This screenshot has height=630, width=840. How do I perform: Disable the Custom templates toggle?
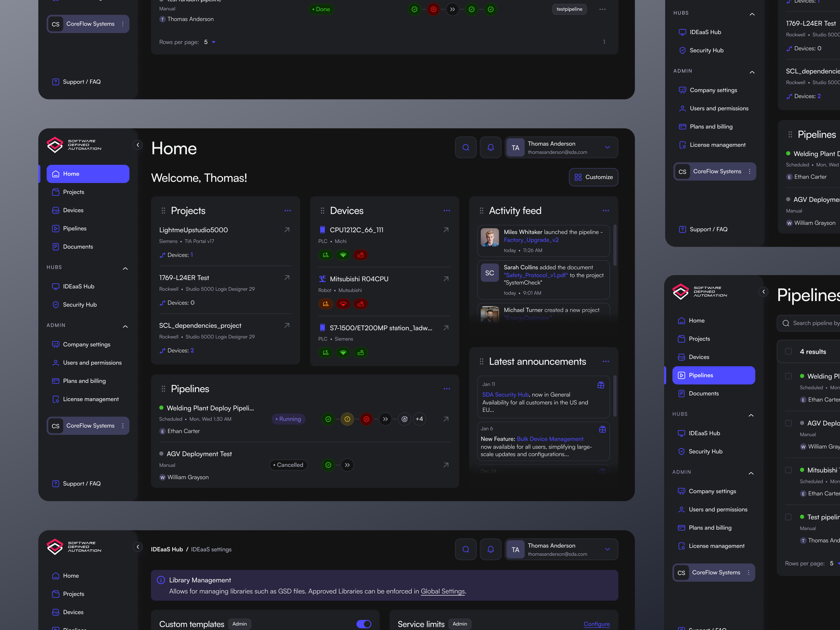pyautogui.click(x=363, y=624)
